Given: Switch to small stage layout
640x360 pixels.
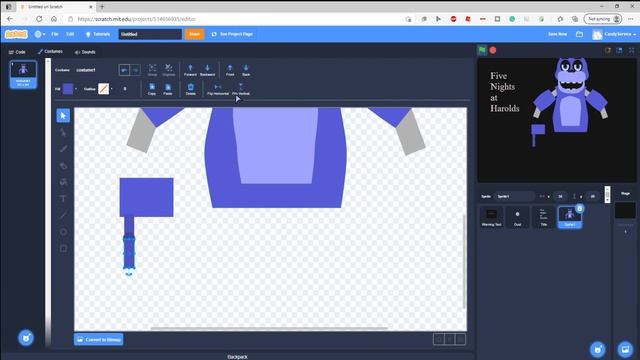Looking at the screenshot, I should tap(608, 50).
